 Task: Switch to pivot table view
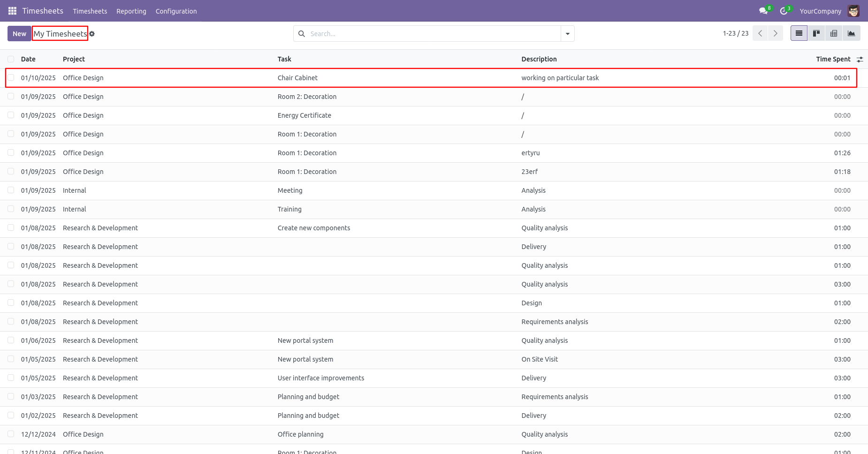click(834, 33)
